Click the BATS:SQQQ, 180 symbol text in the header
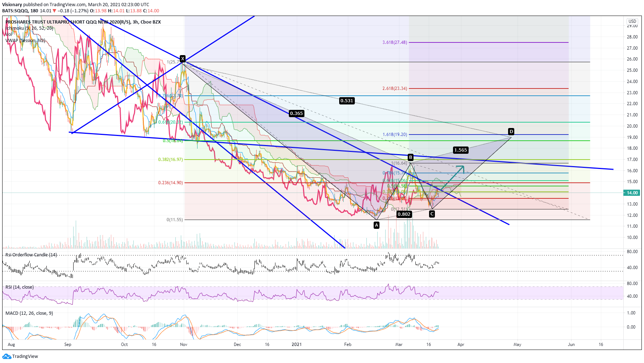The height and width of the screenshot is (363, 644). pos(20,11)
